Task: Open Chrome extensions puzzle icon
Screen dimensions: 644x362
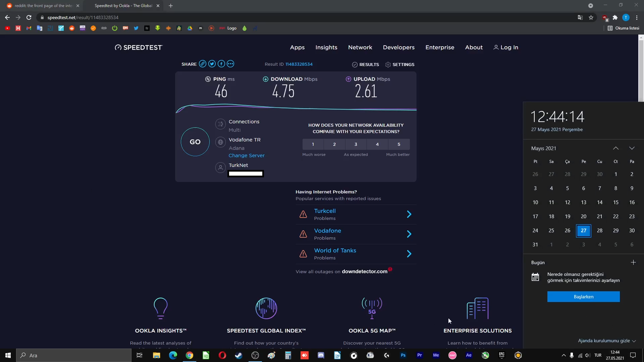Action: (615, 17)
